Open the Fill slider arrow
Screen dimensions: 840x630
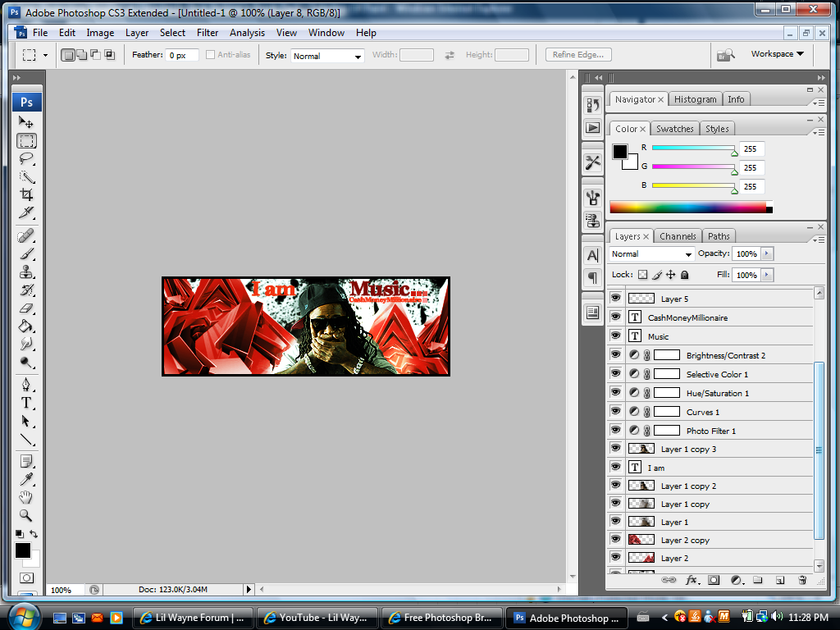[x=767, y=275]
